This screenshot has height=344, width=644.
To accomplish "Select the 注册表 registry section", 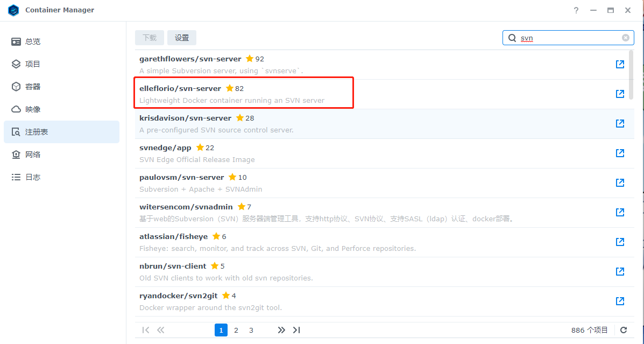I will (x=62, y=132).
